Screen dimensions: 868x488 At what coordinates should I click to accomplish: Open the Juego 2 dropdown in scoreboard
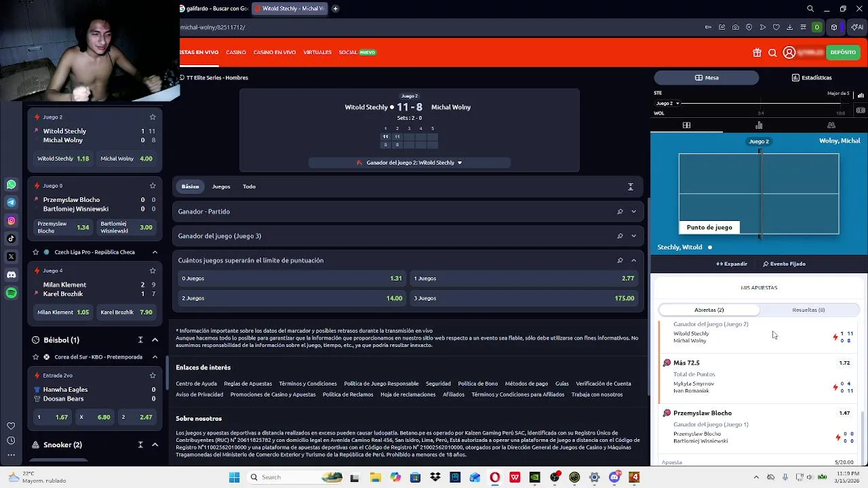(667, 104)
